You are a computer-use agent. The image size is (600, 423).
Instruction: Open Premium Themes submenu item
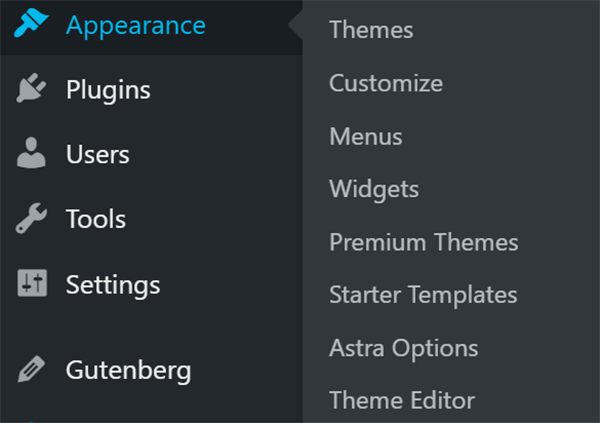[x=424, y=242]
